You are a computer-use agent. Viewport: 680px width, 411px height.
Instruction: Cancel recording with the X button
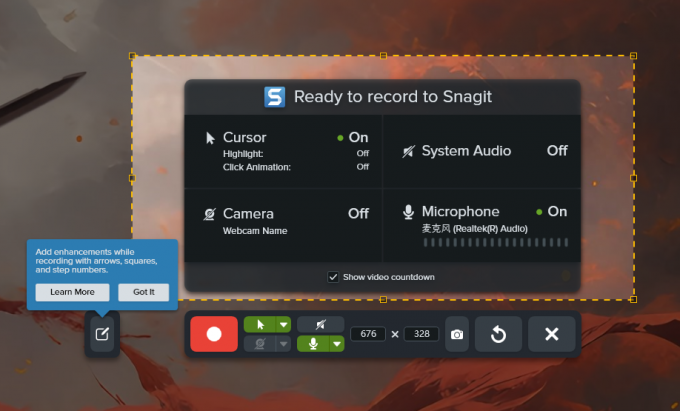pyautogui.click(x=552, y=334)
